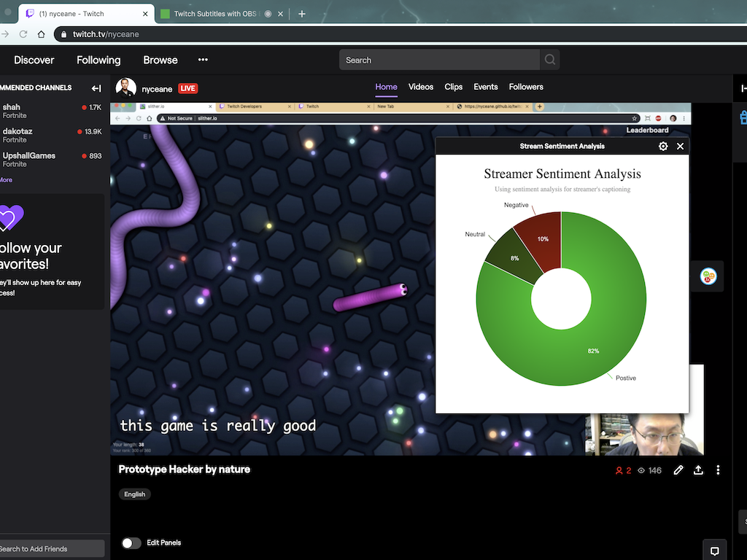Open the Stream Sentiment Analysis settings gear
Screen dimensions: 747x560
click(662, 146)
